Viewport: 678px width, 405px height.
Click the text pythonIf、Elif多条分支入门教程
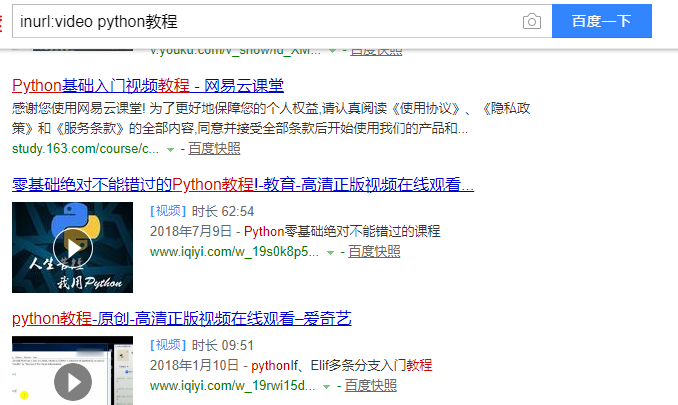342,365
